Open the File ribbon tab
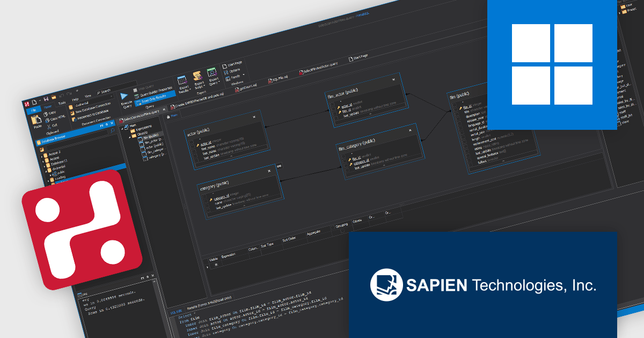The height and width of the screenshot is (338, 644). [33, 110]
